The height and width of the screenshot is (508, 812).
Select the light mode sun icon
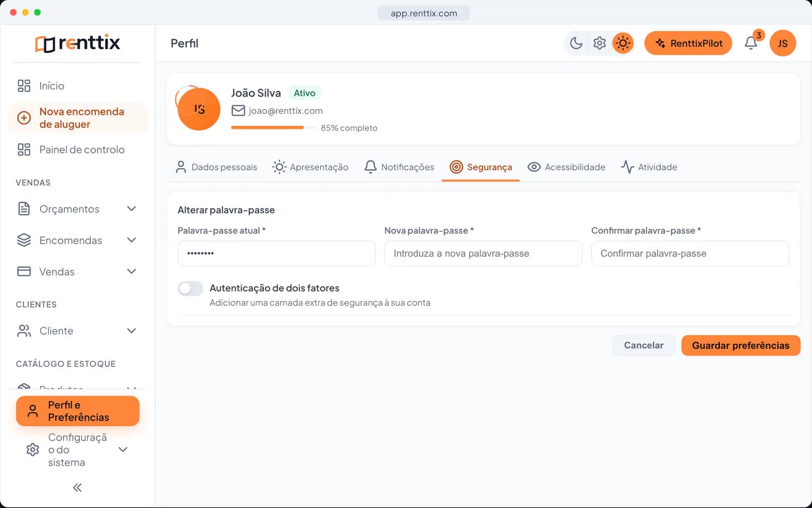[623, 43]
